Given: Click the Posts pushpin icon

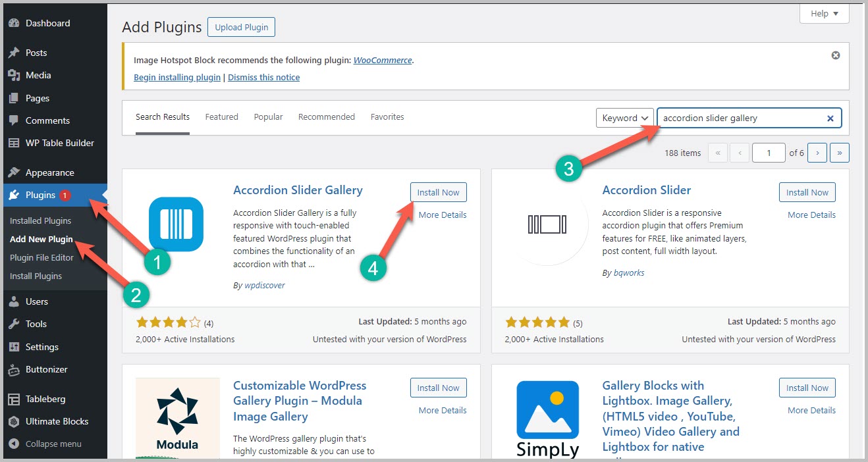Looking at the screenshot, I should point(14,53).
